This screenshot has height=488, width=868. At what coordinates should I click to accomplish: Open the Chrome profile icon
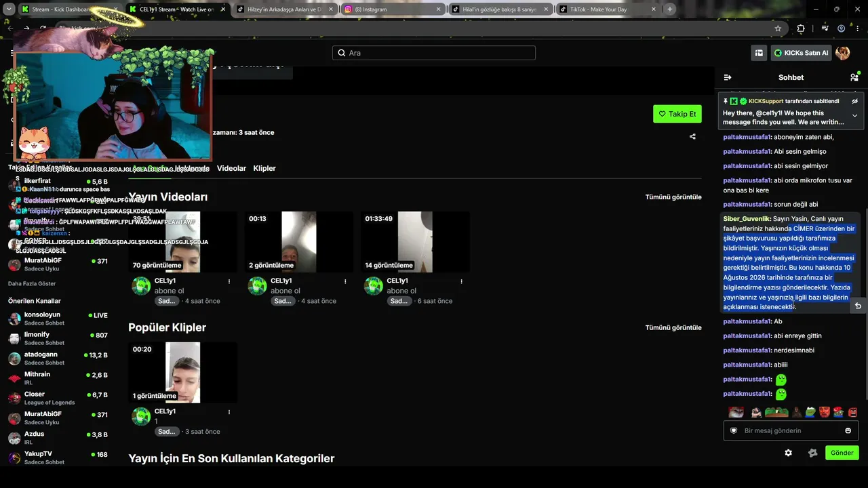pyautogui.click(x=842, y=28)
